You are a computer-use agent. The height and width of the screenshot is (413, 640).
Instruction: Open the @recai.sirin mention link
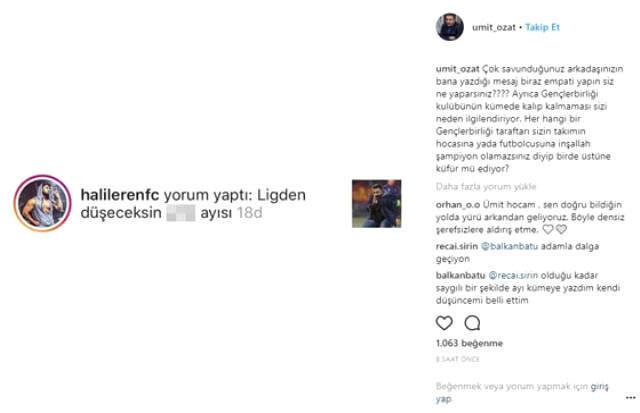pyautogui.click(x=513, y=275)
